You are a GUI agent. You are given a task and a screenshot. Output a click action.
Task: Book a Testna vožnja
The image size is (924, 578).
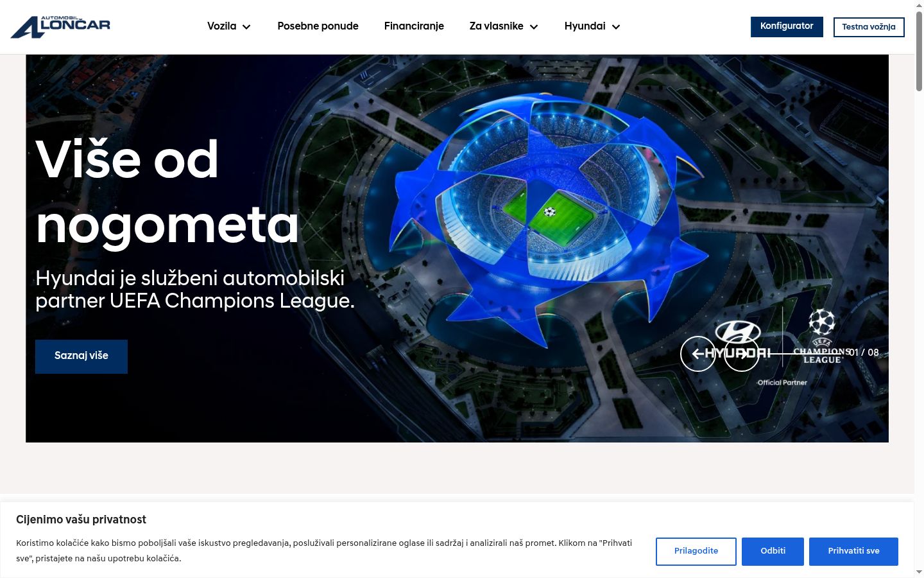pyautogui.click(x=869, y=27)
